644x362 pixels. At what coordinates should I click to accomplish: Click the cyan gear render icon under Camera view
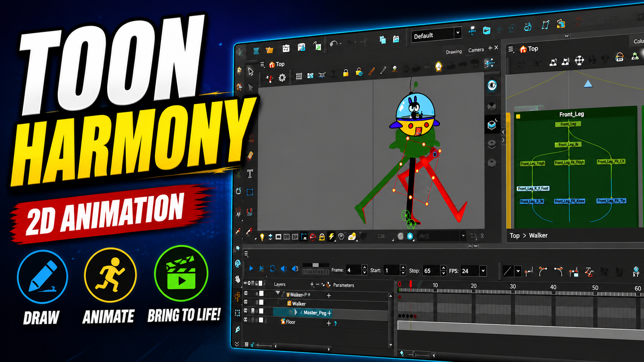(x=410, y=236)
